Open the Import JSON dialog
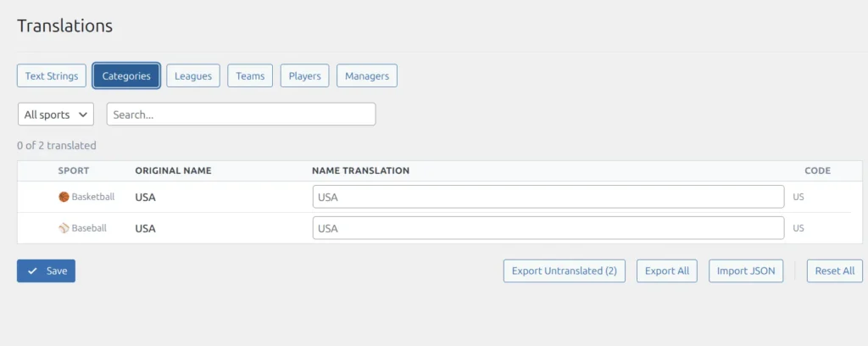Screen dimensions: 868x346 click(x=746, y=271)
